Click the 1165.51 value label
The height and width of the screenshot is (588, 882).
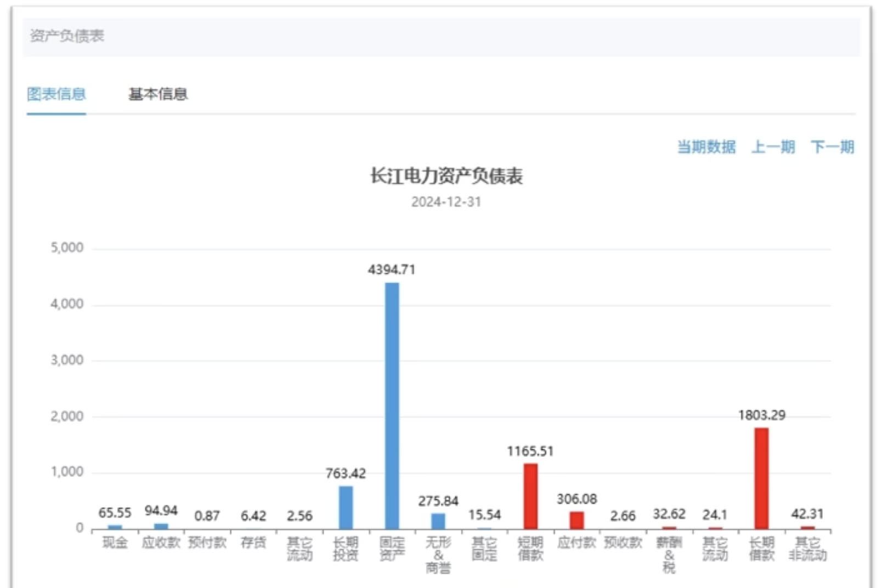point(530,451)
